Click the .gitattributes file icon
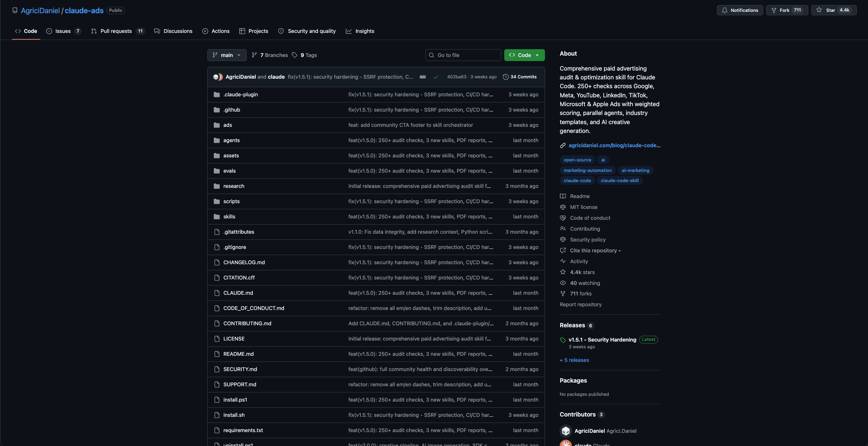The height and width of the screenshot is (446, 868). 216,232
